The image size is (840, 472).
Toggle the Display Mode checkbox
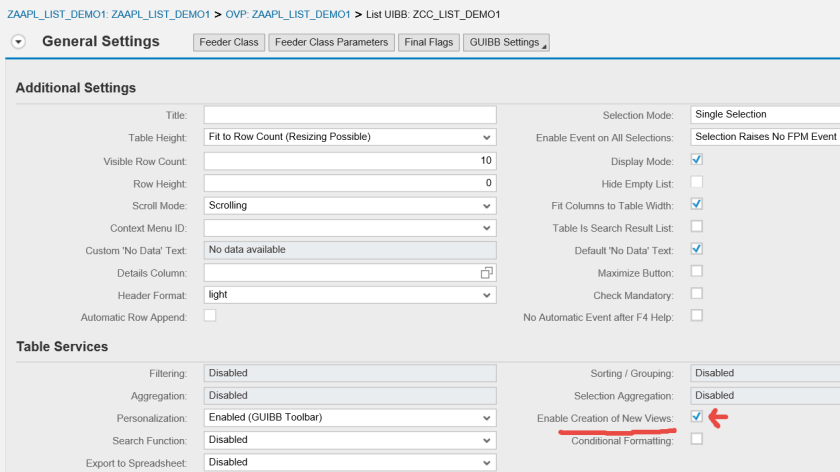[697, 160]
